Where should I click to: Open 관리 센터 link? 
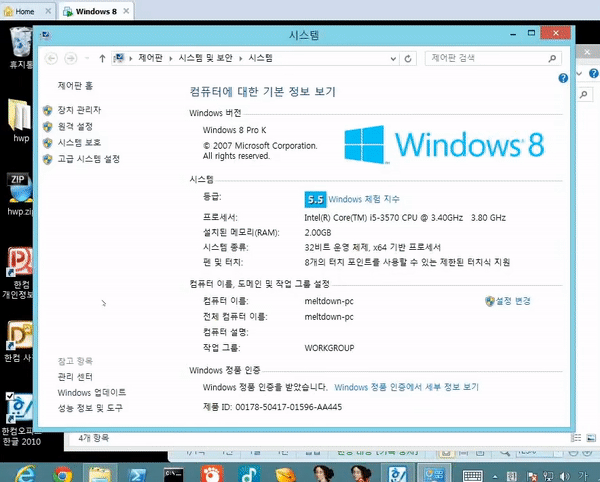(75, 377)
